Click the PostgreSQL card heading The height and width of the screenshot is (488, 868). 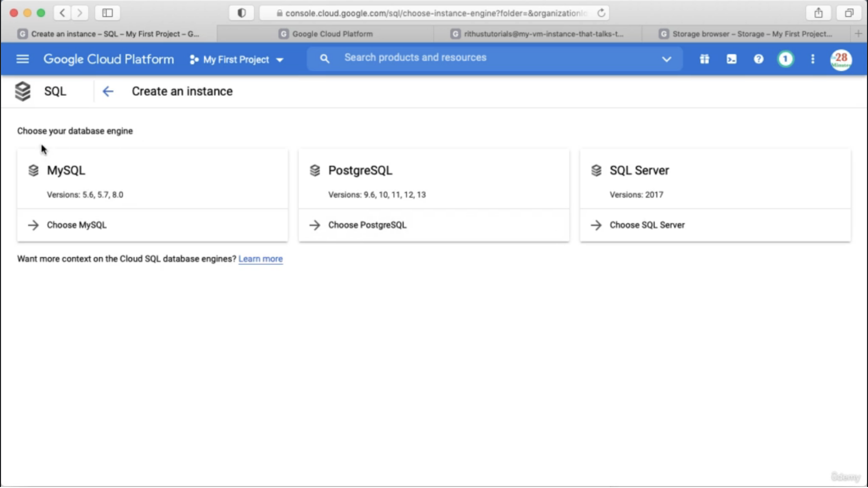(x=360, y=170)
